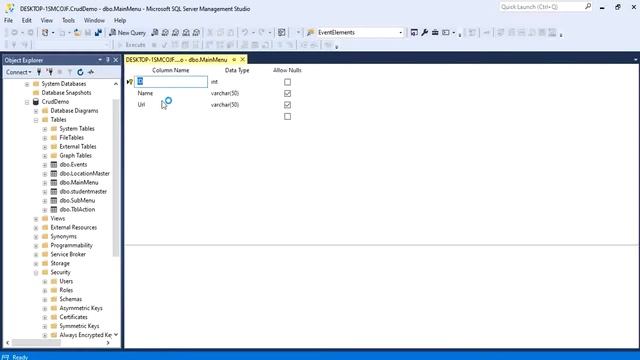640x360 pixels.
Task: Click the Analysis Services MDX Query icon
Action: pyautogui.click(x=165, y=33)
